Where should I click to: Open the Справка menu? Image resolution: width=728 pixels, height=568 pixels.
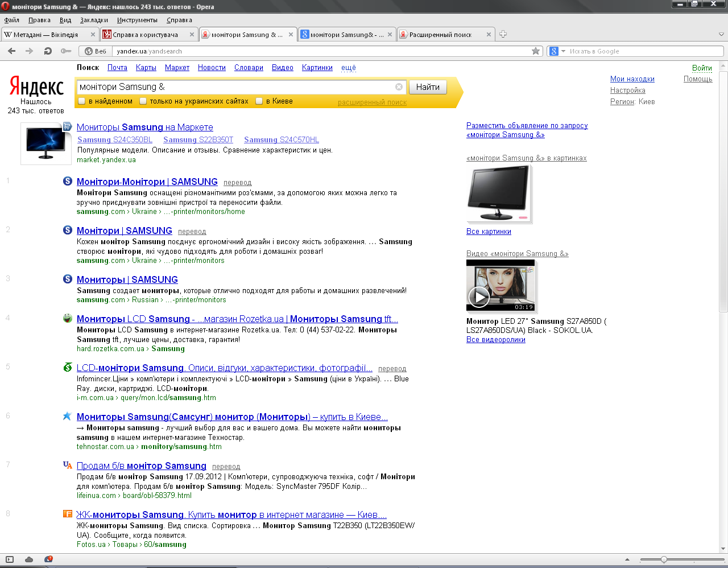click(x=179, y=20)
